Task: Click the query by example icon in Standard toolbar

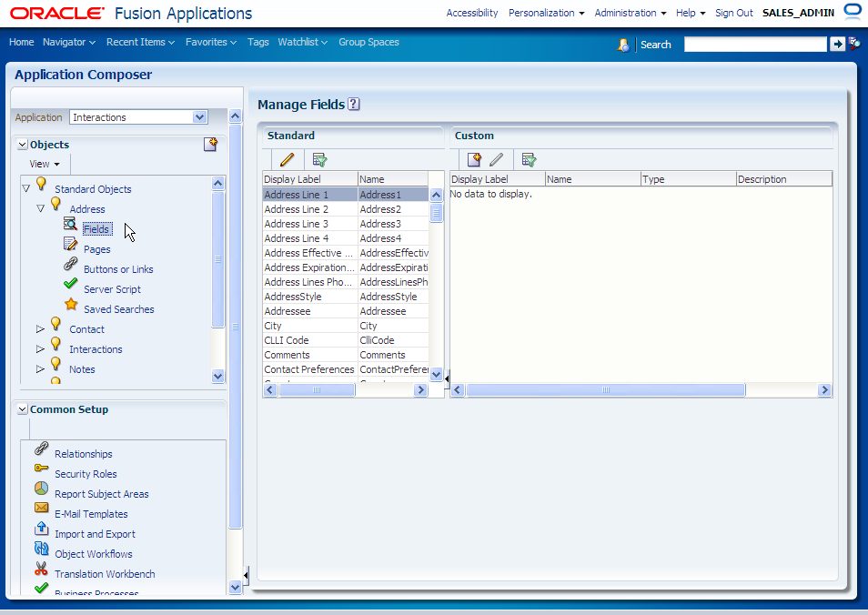Action: [319, 159]
